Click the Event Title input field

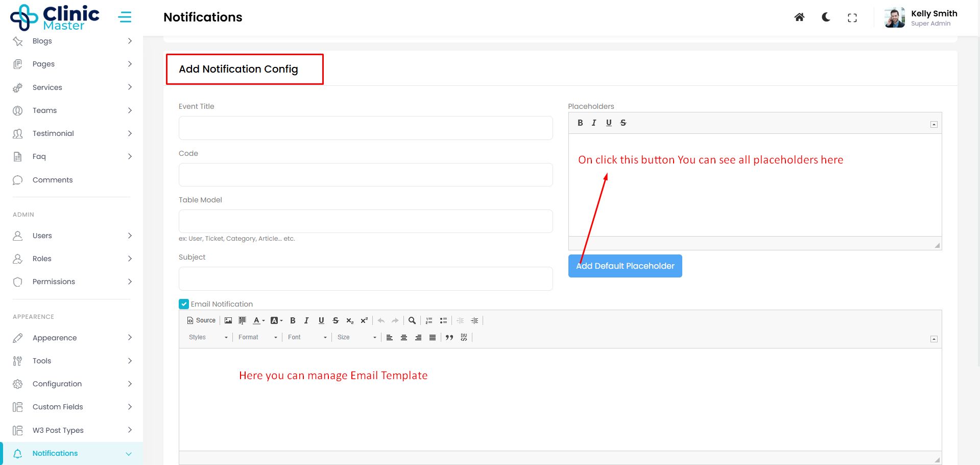[366, 128]
